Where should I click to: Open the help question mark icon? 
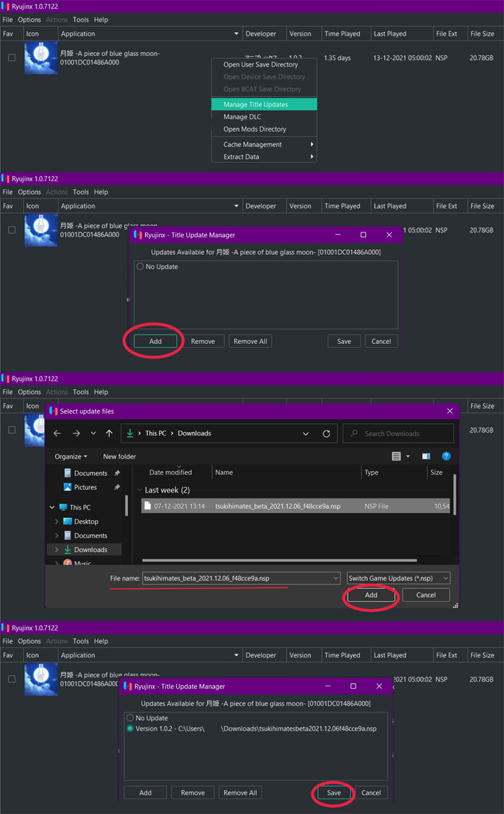(446, 456)
